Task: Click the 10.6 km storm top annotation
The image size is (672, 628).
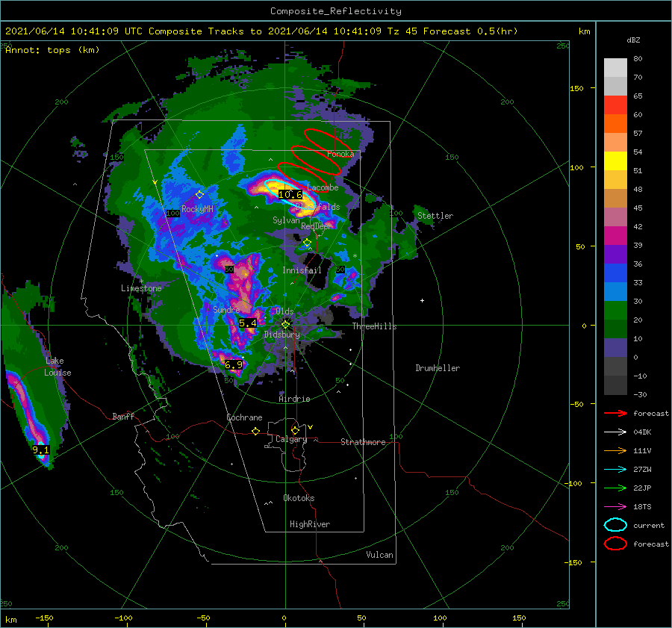Action: click(290, 195)
